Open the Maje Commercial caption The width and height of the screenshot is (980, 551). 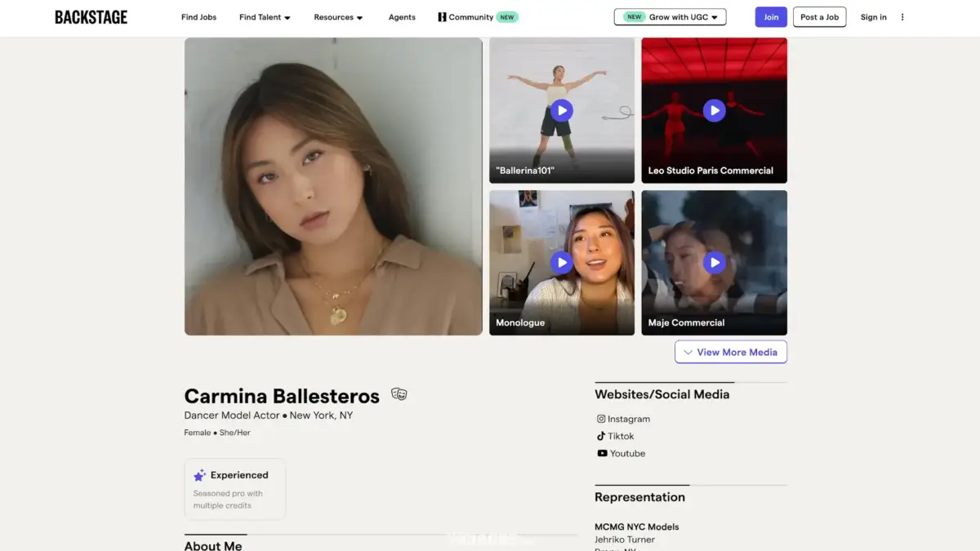pyautogui.click(x=686, y=322)
